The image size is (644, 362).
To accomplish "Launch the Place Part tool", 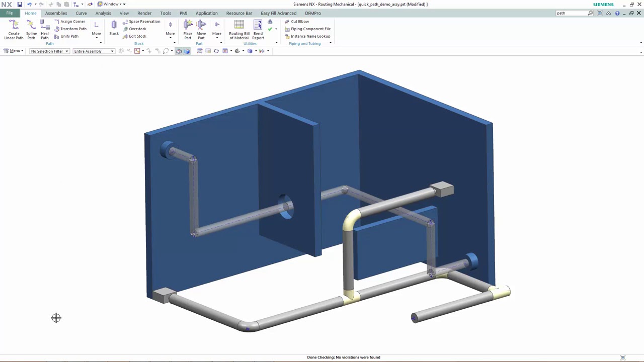I will [x=188, y=30].
